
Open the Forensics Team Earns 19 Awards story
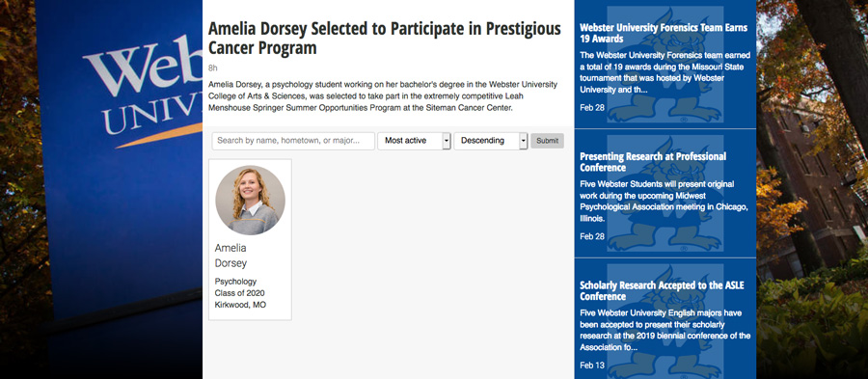pos(664,33)
